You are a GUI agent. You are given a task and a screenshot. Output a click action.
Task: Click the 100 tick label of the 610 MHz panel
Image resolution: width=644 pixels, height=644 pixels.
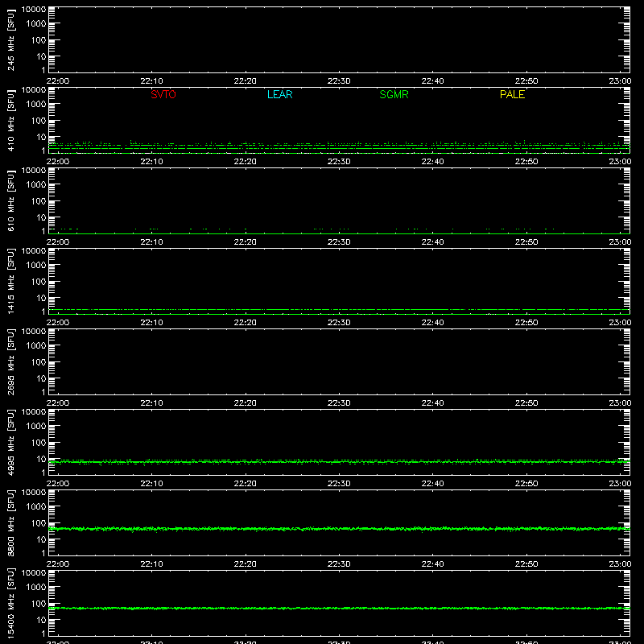tap(39, 201)
